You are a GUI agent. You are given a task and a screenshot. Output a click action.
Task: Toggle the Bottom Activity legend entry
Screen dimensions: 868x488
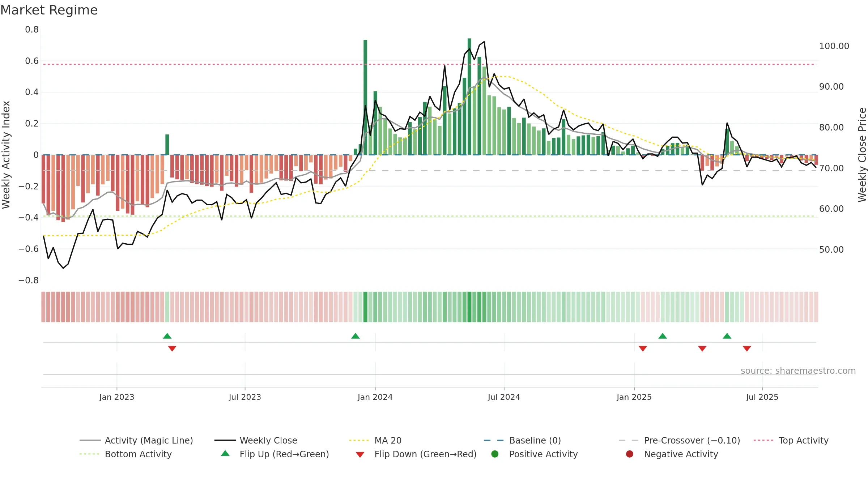click(125, 454)
